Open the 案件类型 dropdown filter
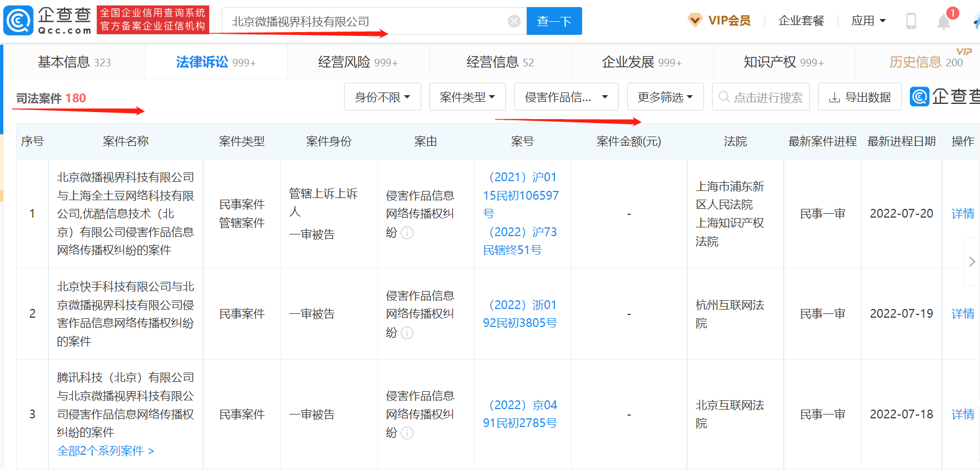This screenshot has width=980, height=470. point(467,97)
